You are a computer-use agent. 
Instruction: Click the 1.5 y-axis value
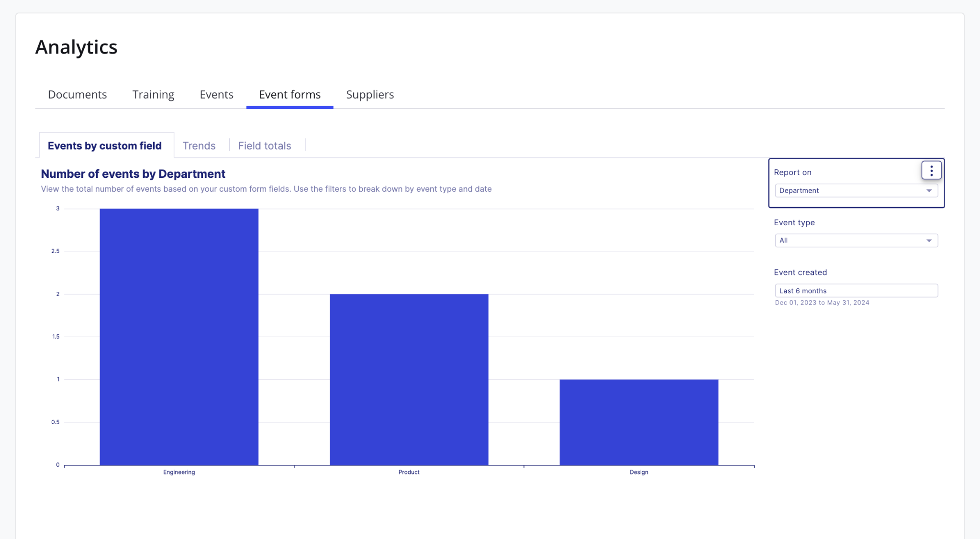[x=56, y=337]
